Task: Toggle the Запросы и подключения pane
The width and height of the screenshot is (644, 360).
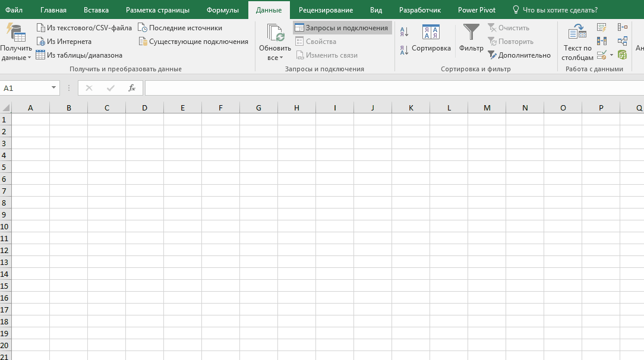Action: [x=341, y=27]
